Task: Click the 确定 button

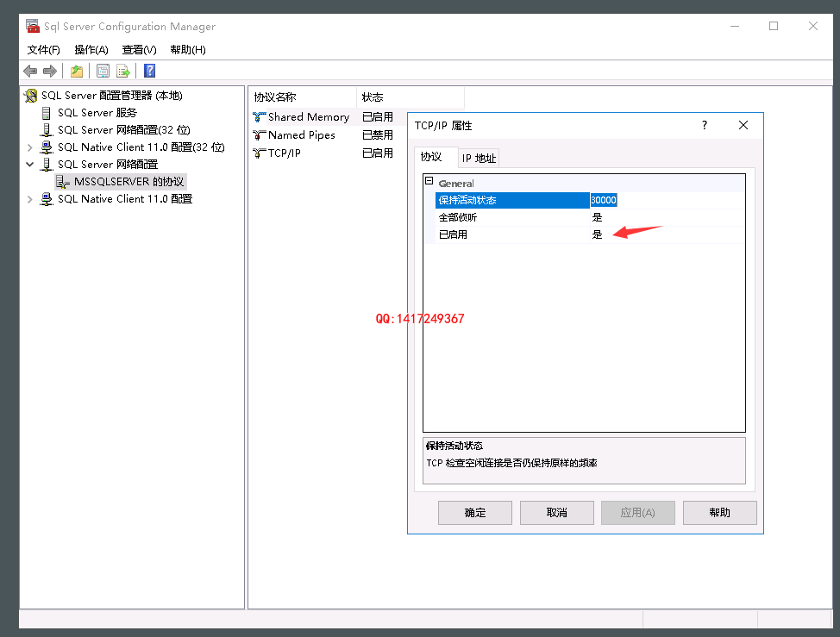Action: pyautogui.click(x=474, y=513)
